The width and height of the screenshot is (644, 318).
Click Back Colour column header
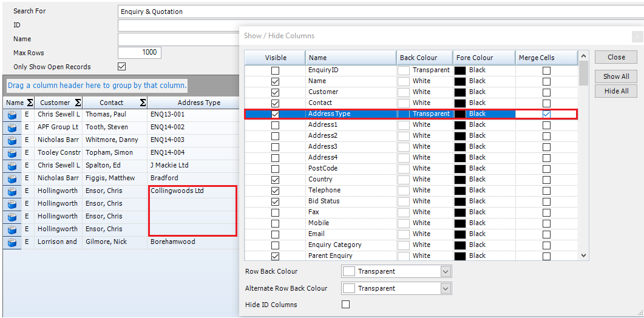point(425,58)
